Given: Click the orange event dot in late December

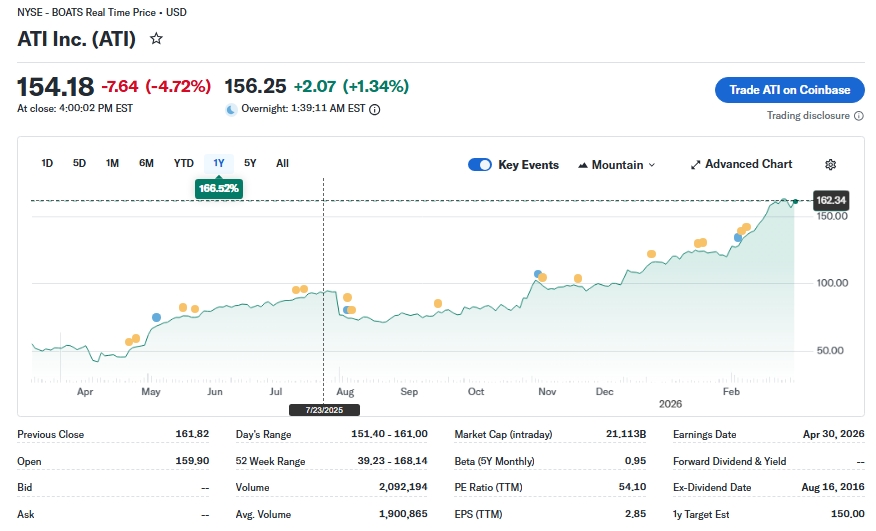Looking at the screenshot, I should coord(651,254).
